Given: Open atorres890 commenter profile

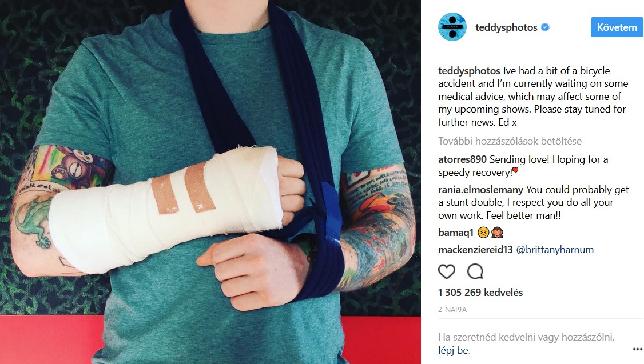Looking at the screenshot, I should click(462, 159).
